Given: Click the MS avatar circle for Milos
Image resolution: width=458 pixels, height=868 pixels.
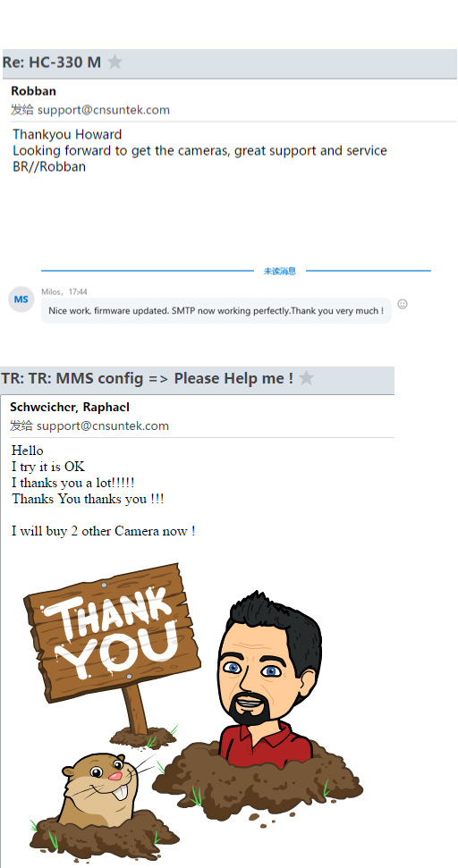Looking at the screenshot, I should (21, 299).
